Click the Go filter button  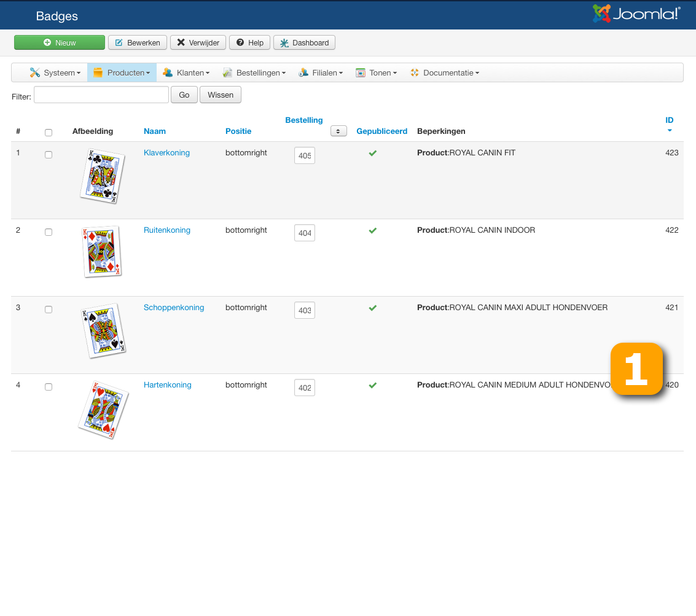pyautogui.click(x=184, y=95)
